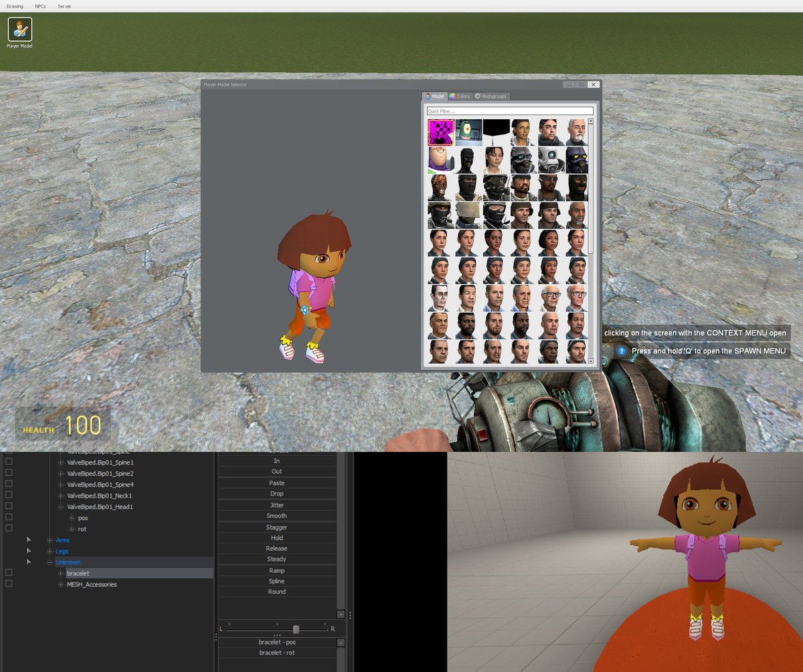Tick the checkbox on the Head1 rot row
This screenshot has width=803, height=672.
9,529
